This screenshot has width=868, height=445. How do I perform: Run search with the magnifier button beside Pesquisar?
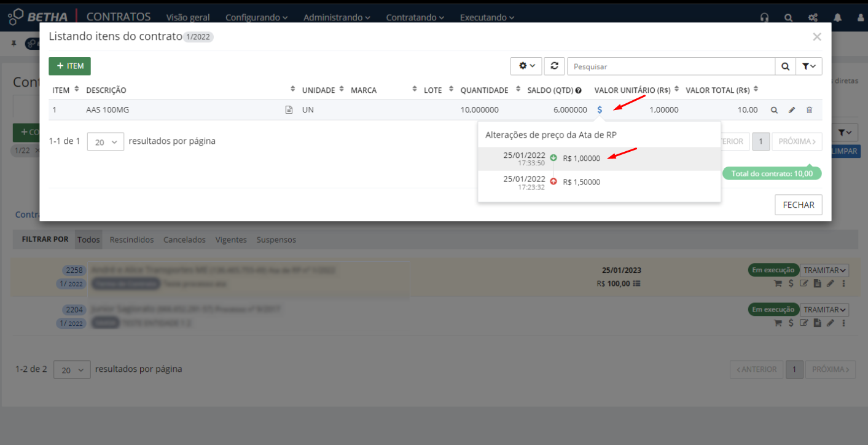(785, 66)
